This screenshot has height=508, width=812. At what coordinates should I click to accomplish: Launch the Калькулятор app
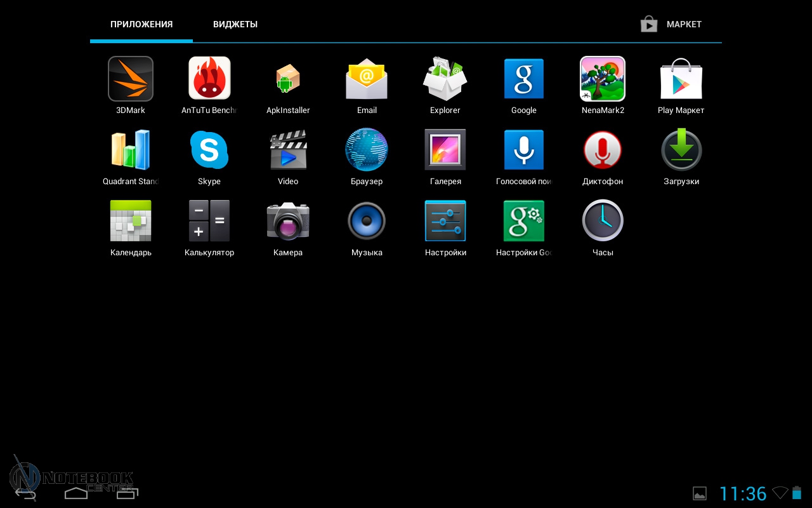(209, 222)
